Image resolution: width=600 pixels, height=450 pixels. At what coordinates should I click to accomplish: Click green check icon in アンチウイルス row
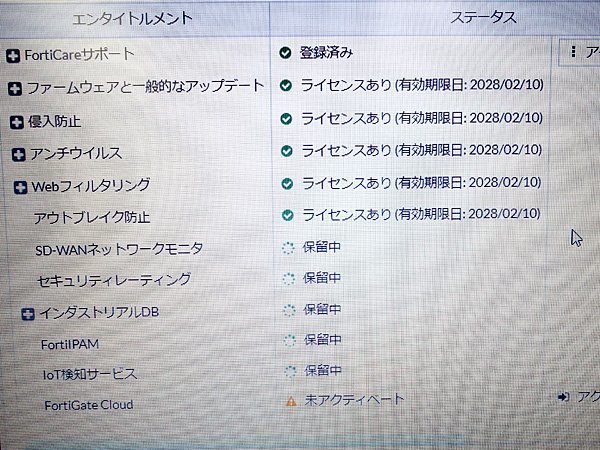click(x=286, y=151)
